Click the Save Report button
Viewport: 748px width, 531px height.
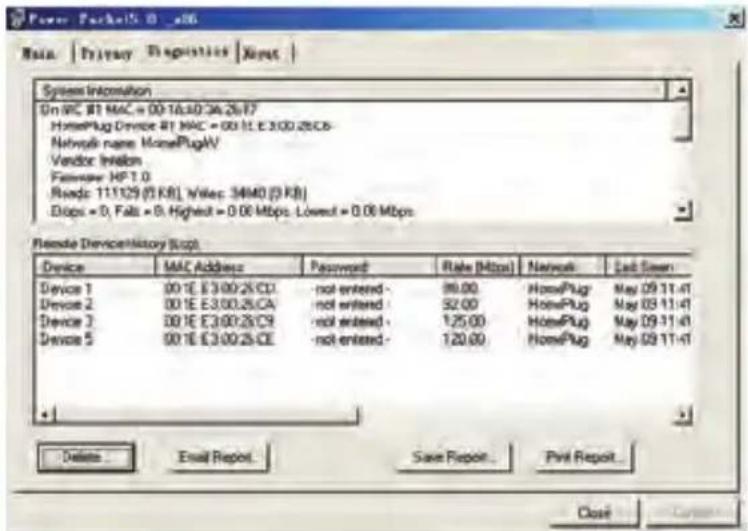(454, 457)
